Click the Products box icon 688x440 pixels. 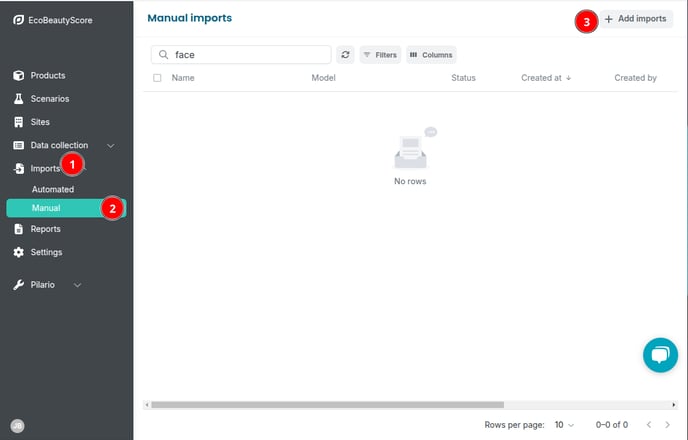click(18, 75)
